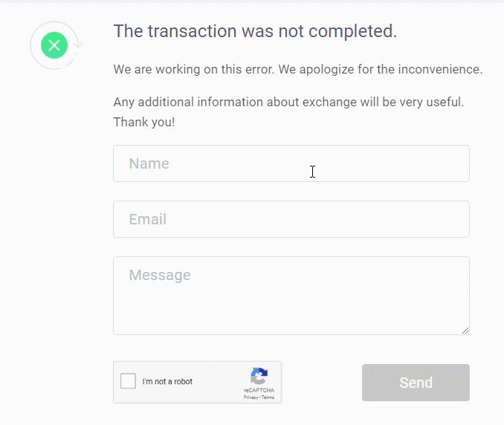This screenshot has height=425, width=504.
Task: Click the "reCAPTCHA" text label under the logo
Action: click(x=259, y=390)
